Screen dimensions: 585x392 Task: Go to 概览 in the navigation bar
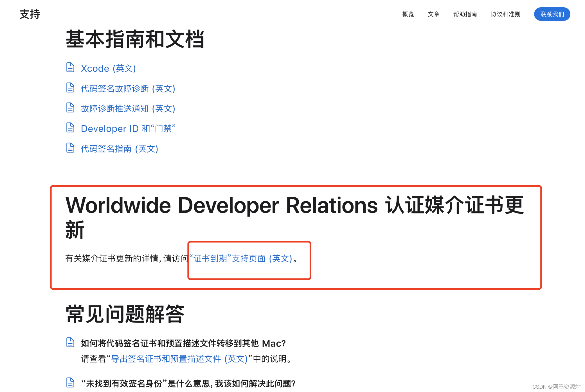point(408,14)
